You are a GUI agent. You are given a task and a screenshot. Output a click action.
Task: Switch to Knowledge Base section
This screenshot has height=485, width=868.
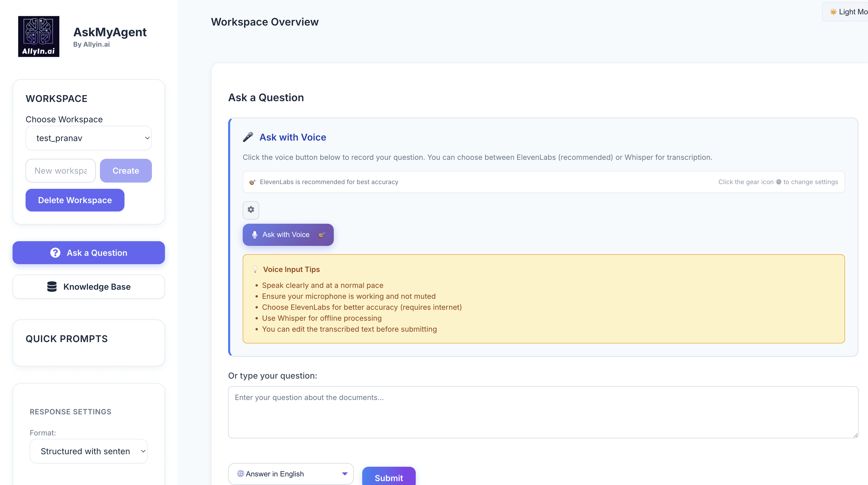point(89,287)
